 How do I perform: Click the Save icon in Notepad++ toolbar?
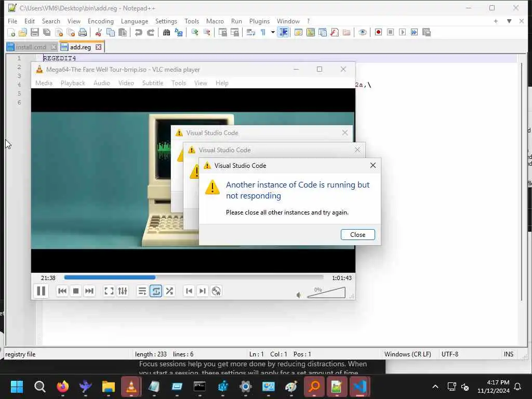tap(35, 32)
